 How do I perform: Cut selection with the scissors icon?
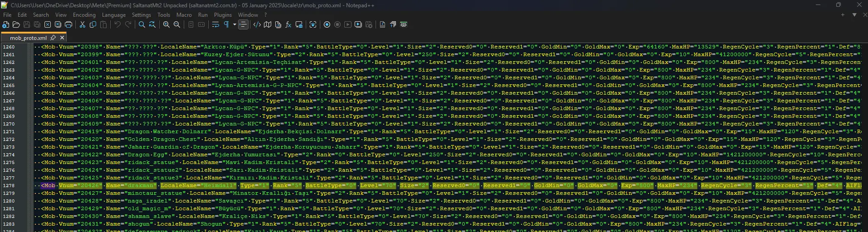coord(83,24)
